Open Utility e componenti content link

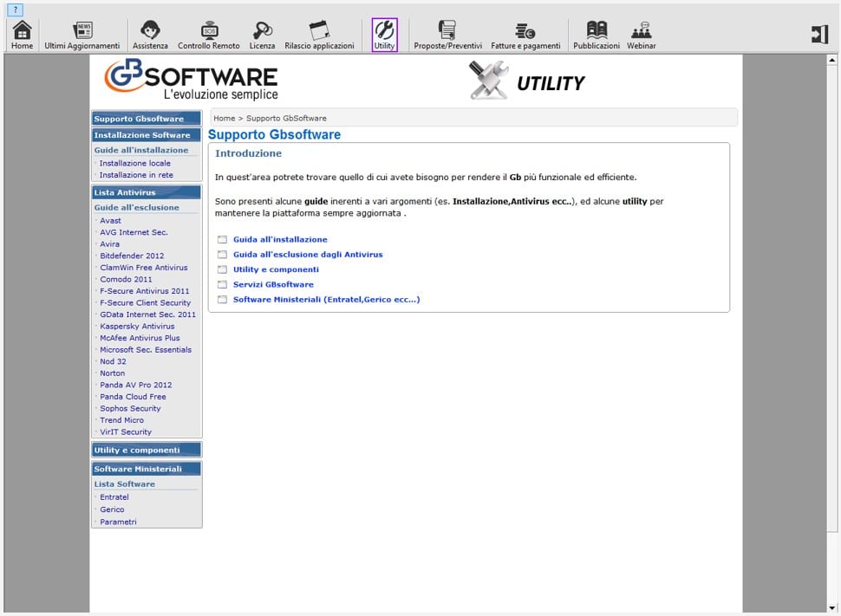[276, 269]
